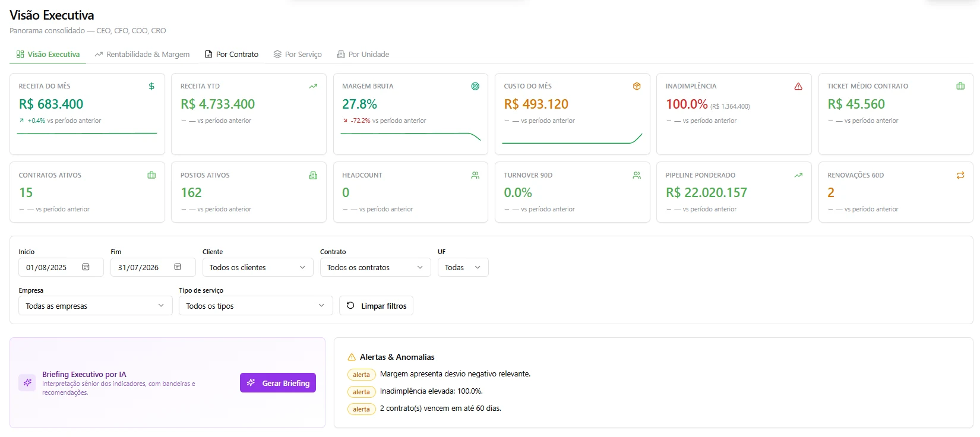Click the down arrow icon beside -72.2%
Viewport: 980px width, 437px height.
coord(345,121)
